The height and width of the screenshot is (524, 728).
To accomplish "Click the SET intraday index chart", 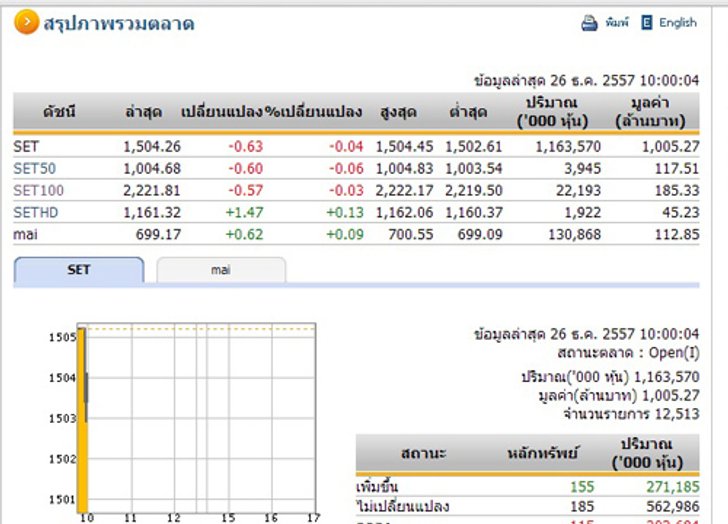I will [x=196, y=418].
